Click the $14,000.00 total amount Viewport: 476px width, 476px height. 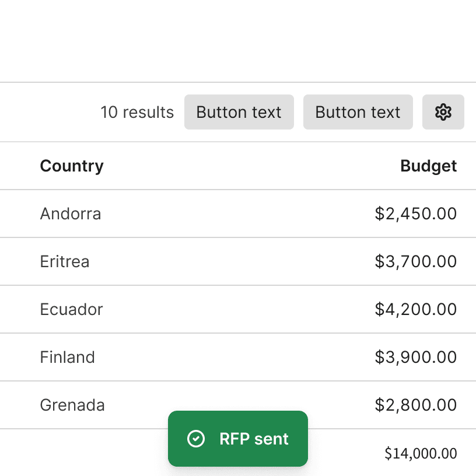coord(420,453)
